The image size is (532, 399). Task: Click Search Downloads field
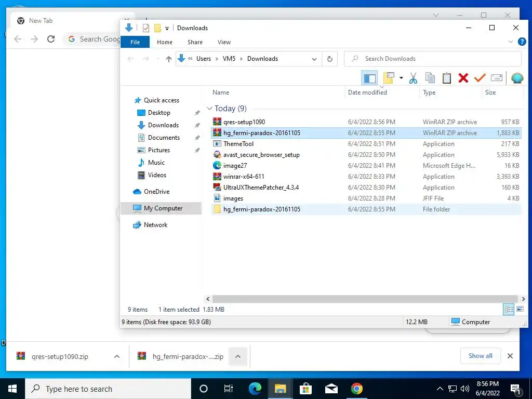coord(433,59)
